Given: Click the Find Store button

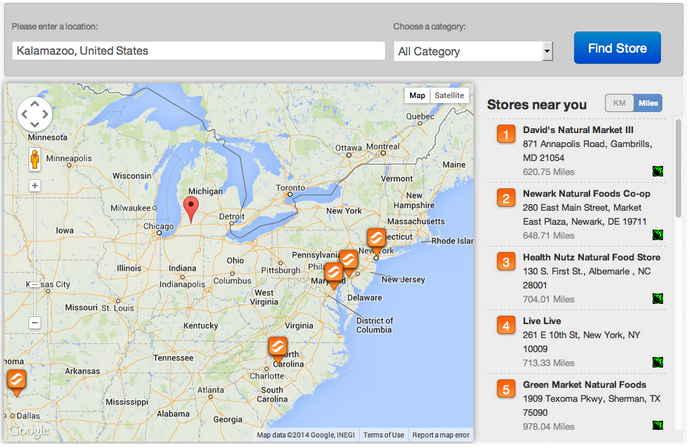Looking at the screenshot, I should [617, 48].
